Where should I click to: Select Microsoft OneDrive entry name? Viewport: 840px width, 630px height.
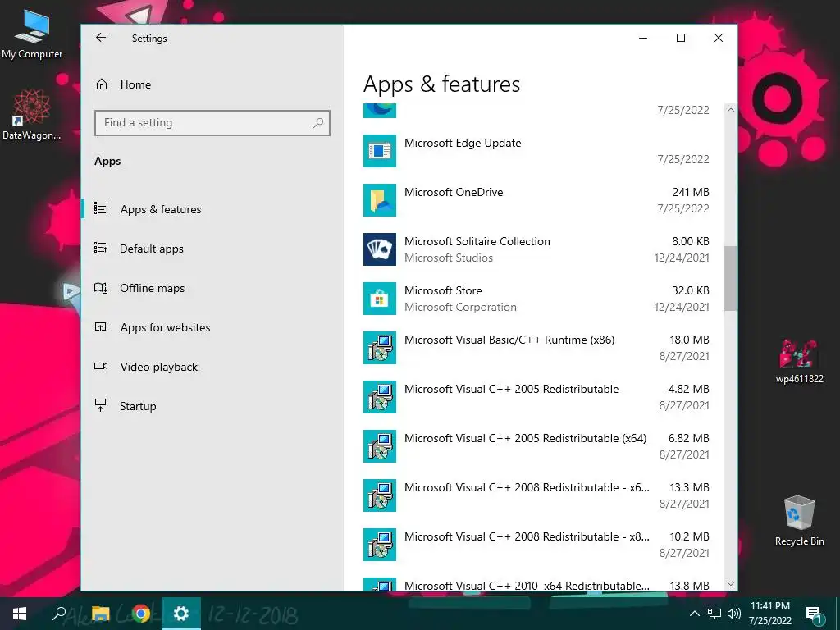454,192
